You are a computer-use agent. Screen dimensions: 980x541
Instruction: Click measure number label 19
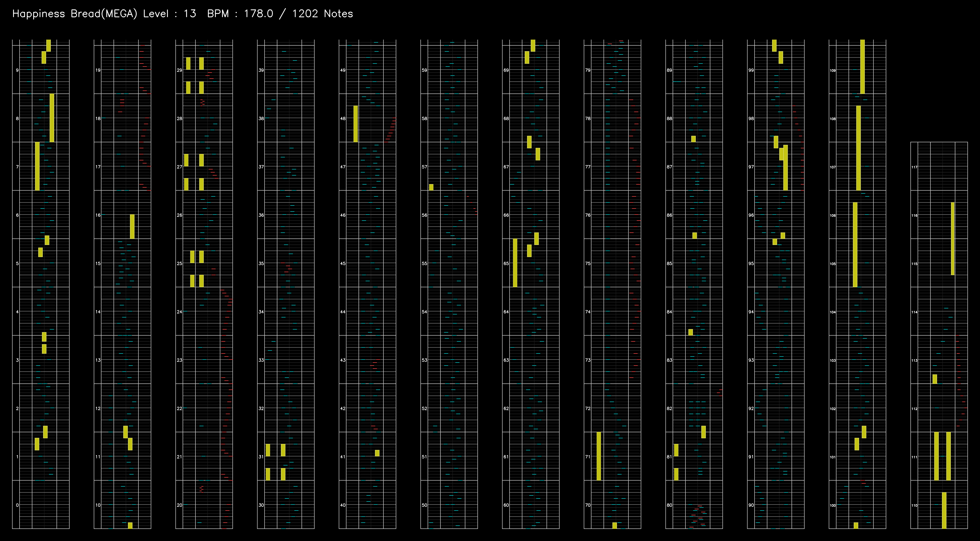98,70
